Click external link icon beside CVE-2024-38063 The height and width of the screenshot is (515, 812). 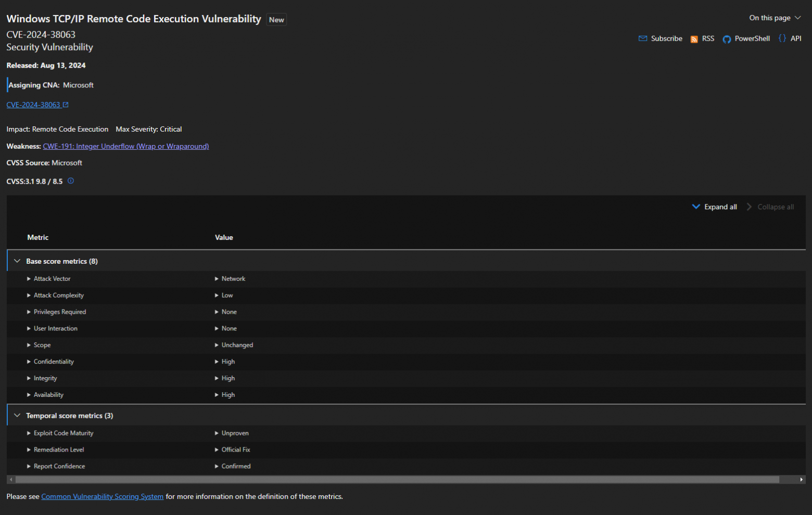[66, 105]
